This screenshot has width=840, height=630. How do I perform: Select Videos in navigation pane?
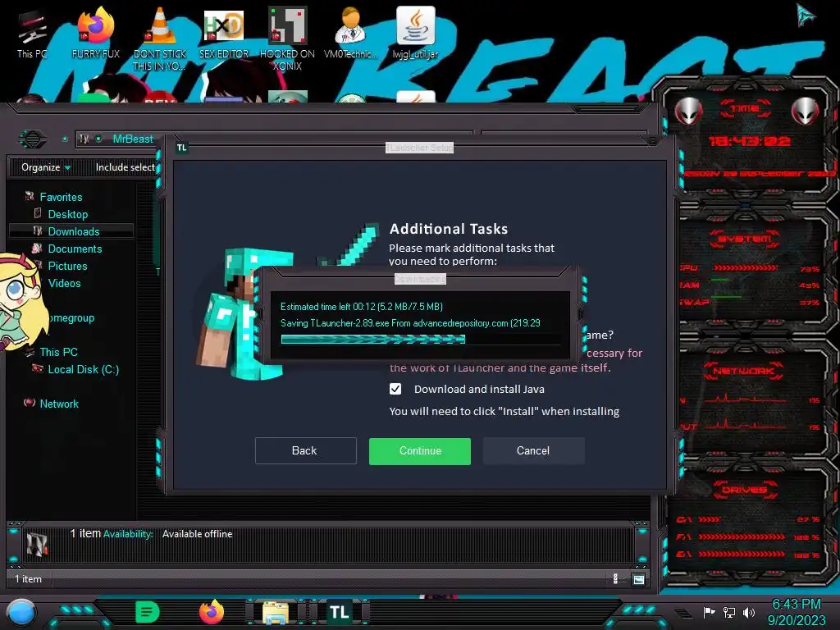tap(64, 283)
